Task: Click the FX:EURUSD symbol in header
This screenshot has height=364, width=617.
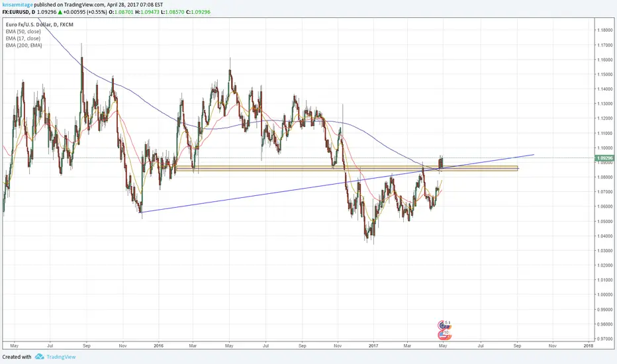Action: [16, 12]
